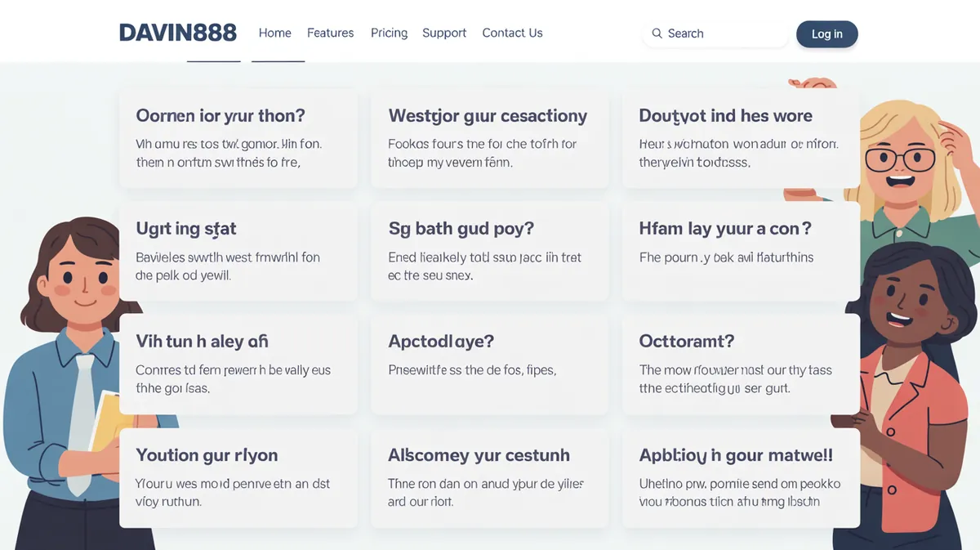Open the "Apctodl aye?" question card

(490, 364)
